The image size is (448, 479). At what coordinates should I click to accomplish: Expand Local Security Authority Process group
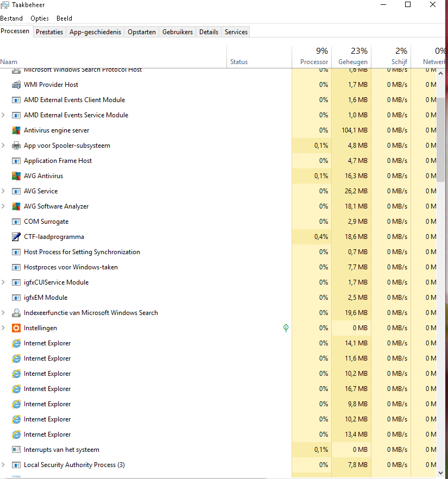pos(3,465)
